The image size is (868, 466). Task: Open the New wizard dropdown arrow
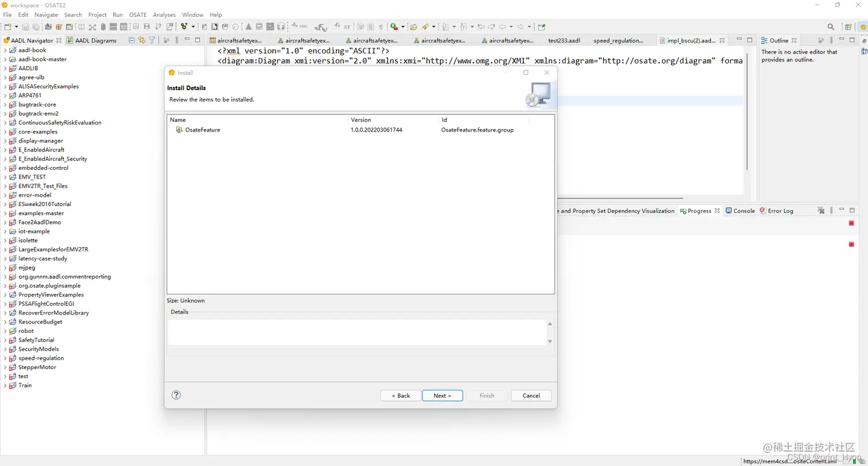16,27
